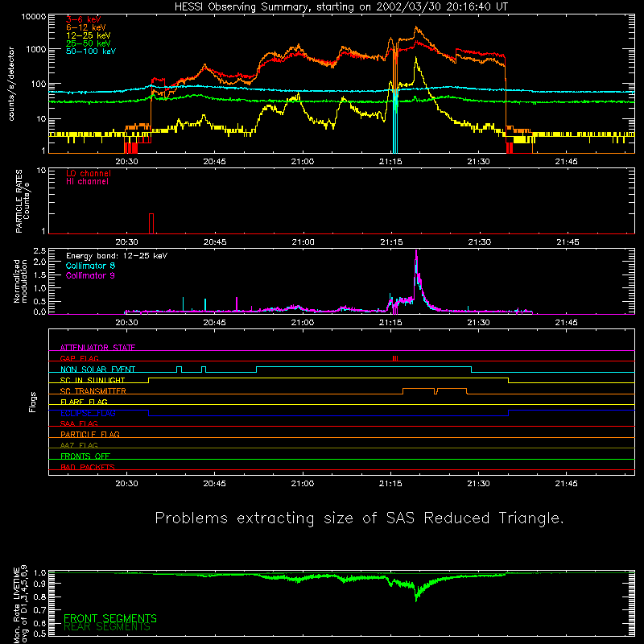
Task: Click the 'PARTICLE FLAG' label
Action: click(90, 434)
